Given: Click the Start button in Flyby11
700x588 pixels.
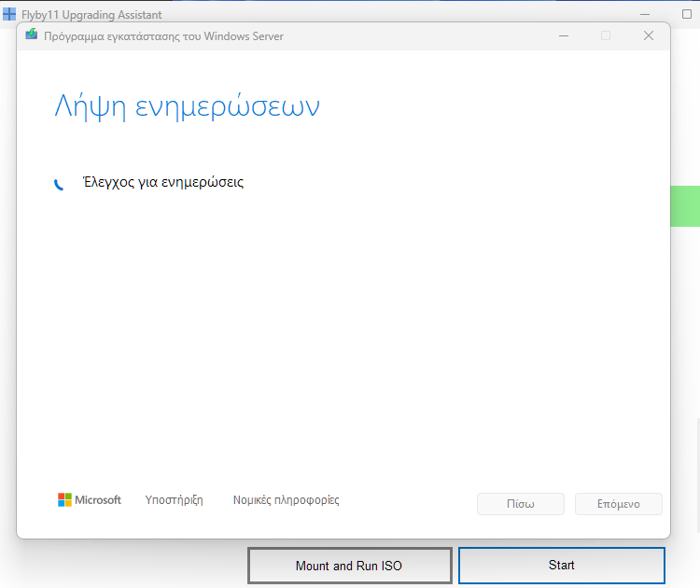Looking at the screenshot, I should click(562, 566).
